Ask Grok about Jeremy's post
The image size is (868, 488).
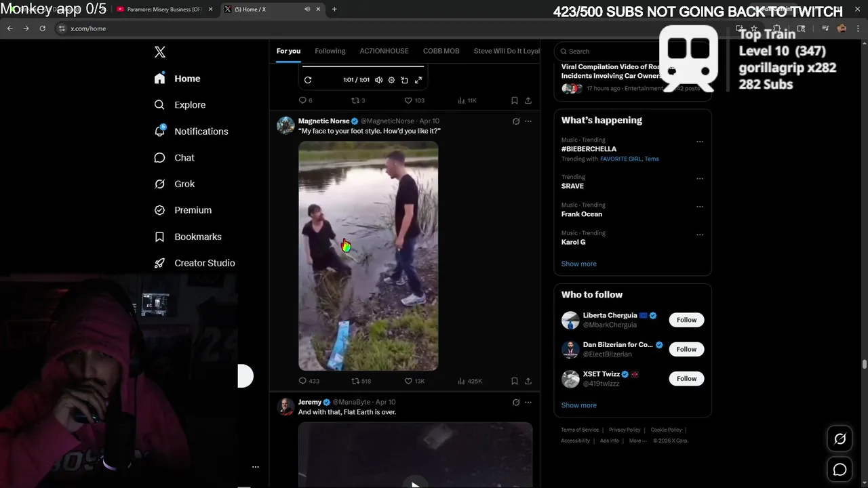click(x=516, y=402)
